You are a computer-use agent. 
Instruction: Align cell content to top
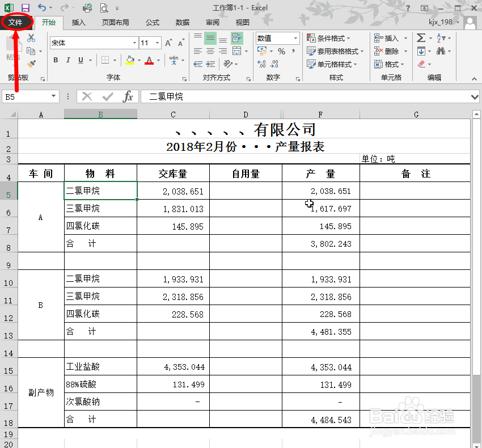(x=198, y=38)
